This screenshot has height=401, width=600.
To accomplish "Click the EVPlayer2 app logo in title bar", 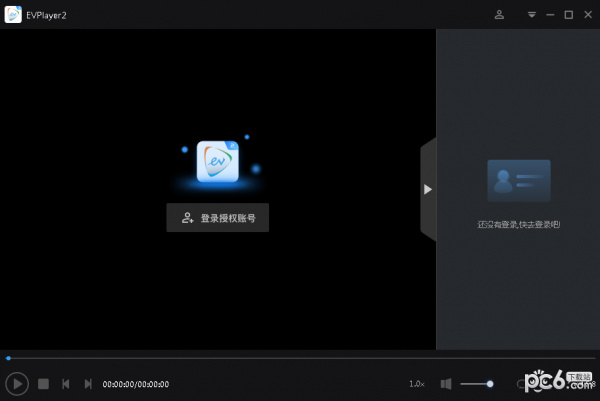I will pyautogui.click(x=13, y=15).
